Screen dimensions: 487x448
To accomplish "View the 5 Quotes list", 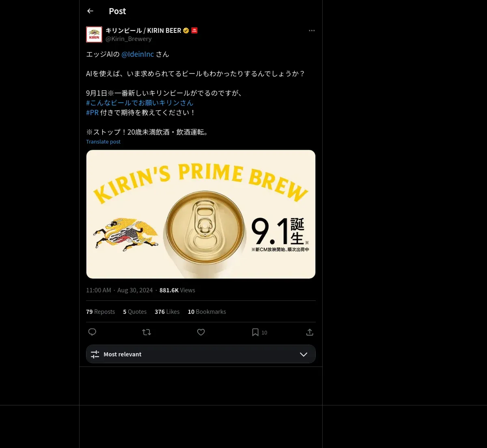I will pyautogui.click(x=135, y=312).
